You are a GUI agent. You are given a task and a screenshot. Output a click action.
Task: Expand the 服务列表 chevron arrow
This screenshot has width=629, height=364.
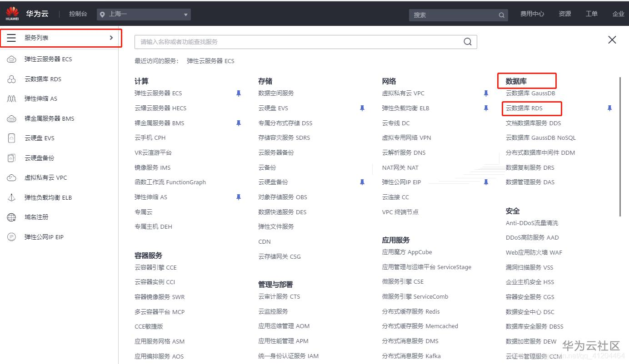pyautogui.click(x=111, y=38)
